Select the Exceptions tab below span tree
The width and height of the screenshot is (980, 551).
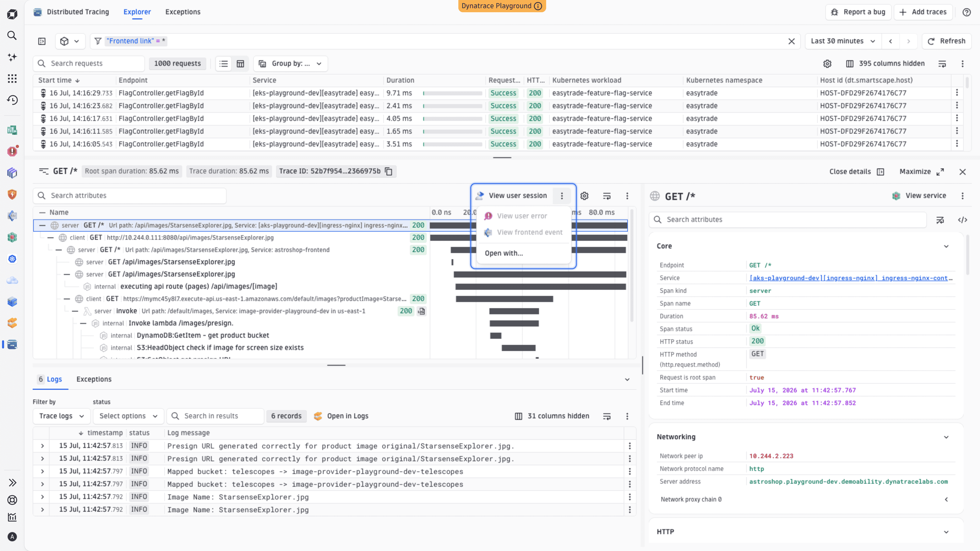tap(94, 379)
